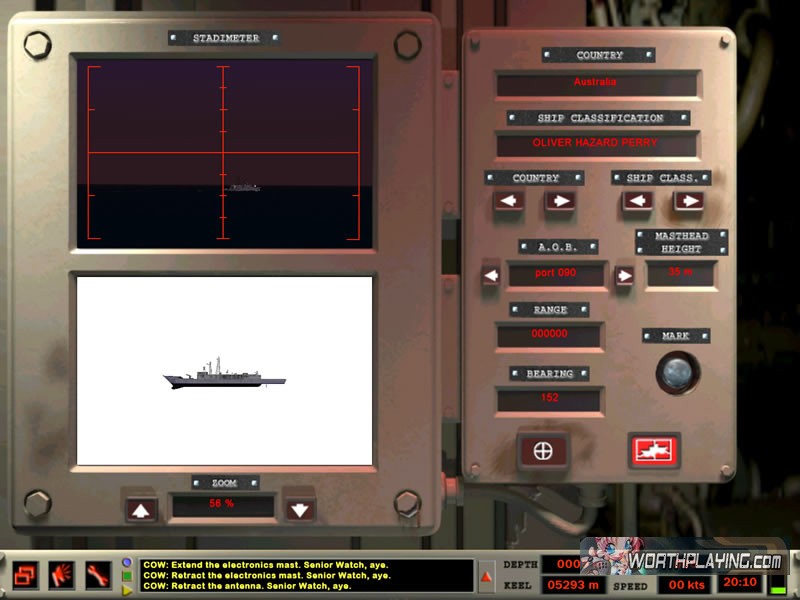Image resolution: width=800 pixels, height=600 pixels.
Task: Click the orange burst icon in bottom bar
Action: [62, 575]
